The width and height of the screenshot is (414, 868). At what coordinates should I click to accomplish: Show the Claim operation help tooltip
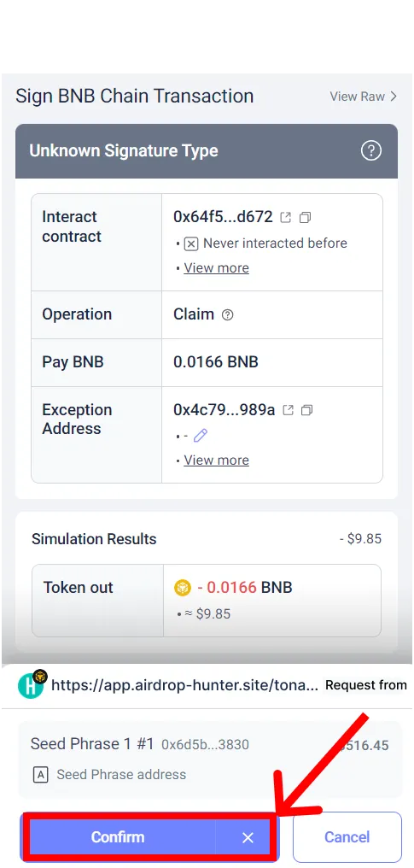click(x=227, y=315)
